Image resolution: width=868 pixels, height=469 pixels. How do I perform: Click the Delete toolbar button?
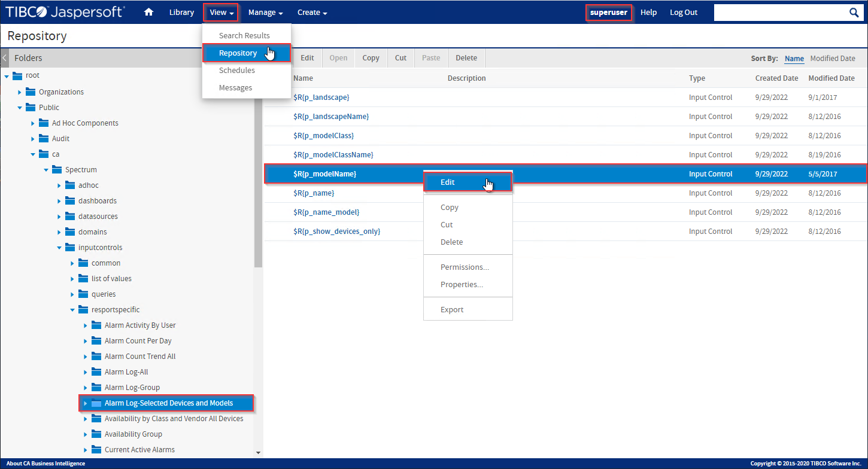[x=466, y=58]
